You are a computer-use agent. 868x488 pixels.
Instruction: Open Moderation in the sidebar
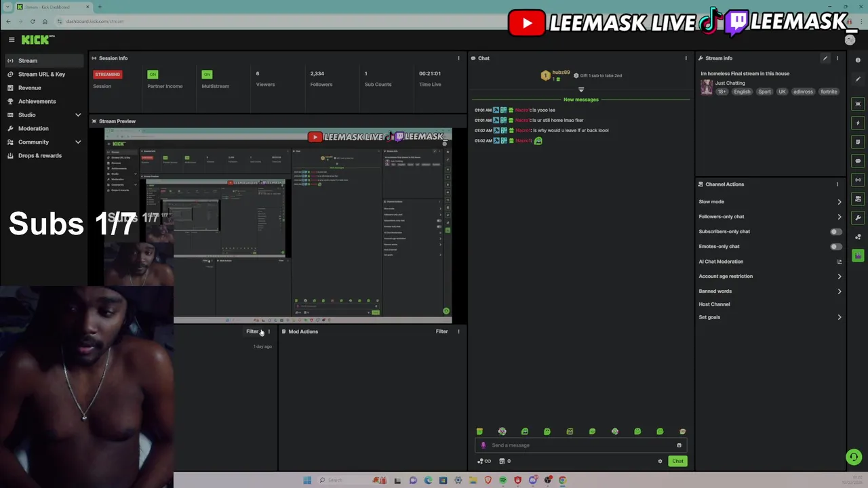click(x=43, y=128)
